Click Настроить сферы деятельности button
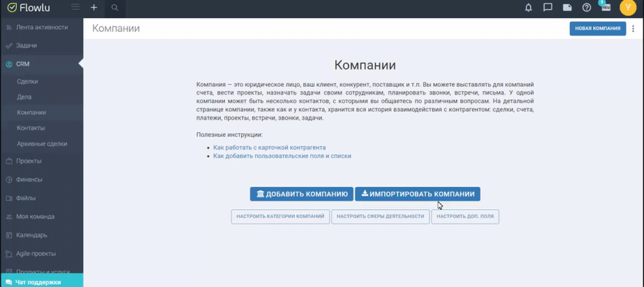This screenshot has height=287, width=644. click(381, 216)
